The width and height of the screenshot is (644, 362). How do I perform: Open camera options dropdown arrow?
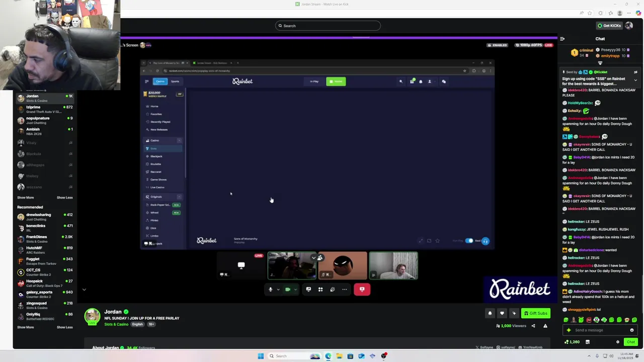(295, 289)
